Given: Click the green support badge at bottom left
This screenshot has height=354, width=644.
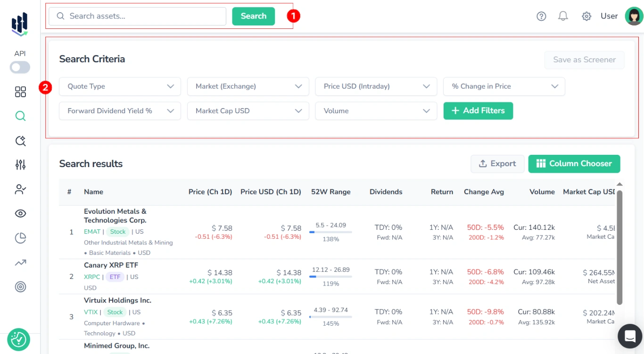Looking at the screenshot, I should pos(19,339).
